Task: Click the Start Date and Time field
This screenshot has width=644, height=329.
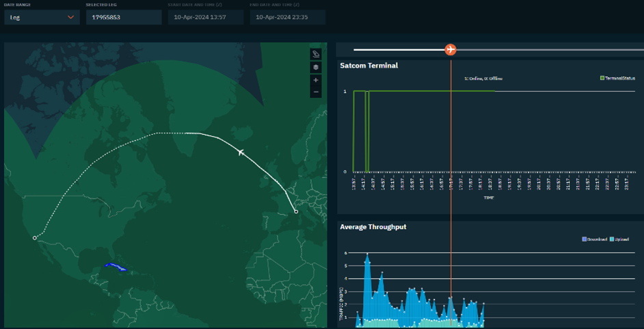Action: pyautogui.click(x=205, y=17)
